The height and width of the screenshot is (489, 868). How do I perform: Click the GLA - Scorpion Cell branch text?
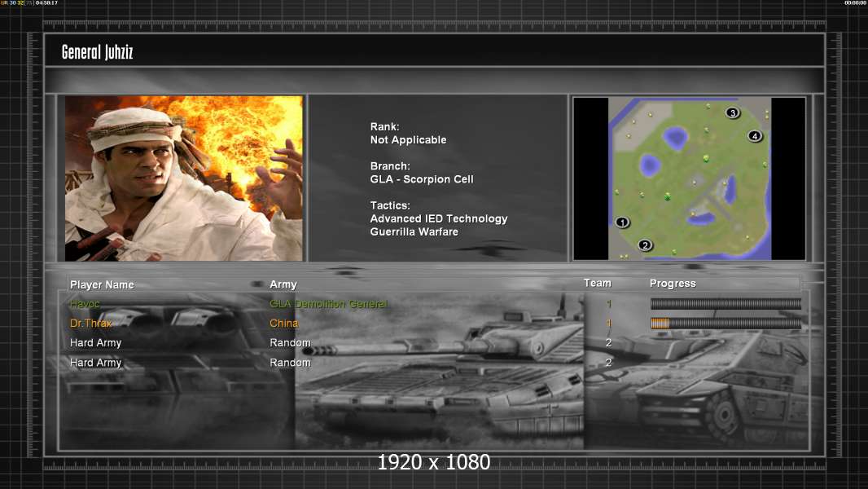tap(421, 179)
